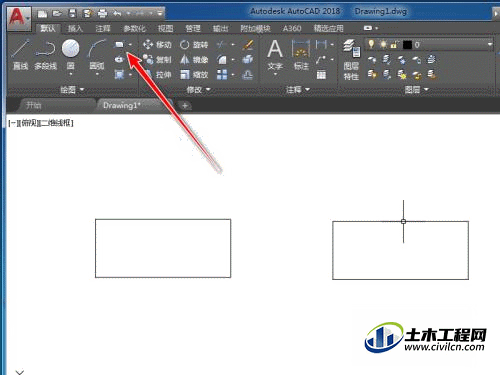Click the Ellipse tool icon
The image size is (500, 375).
point(119,60)
